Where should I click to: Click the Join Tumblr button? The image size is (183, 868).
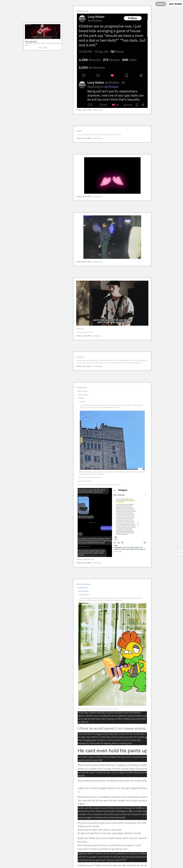[x=175, y=4]
